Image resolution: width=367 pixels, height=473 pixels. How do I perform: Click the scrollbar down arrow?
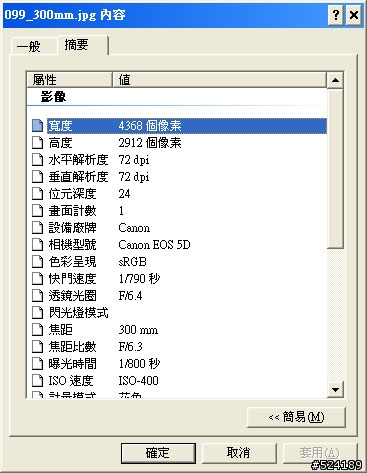tap(335, 389)
